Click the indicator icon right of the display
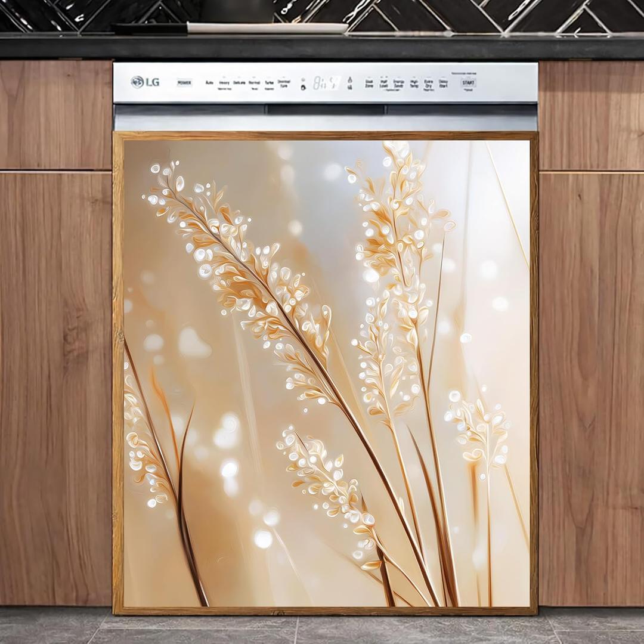Viewport: 644px width, 644px height. pos(350,83)
